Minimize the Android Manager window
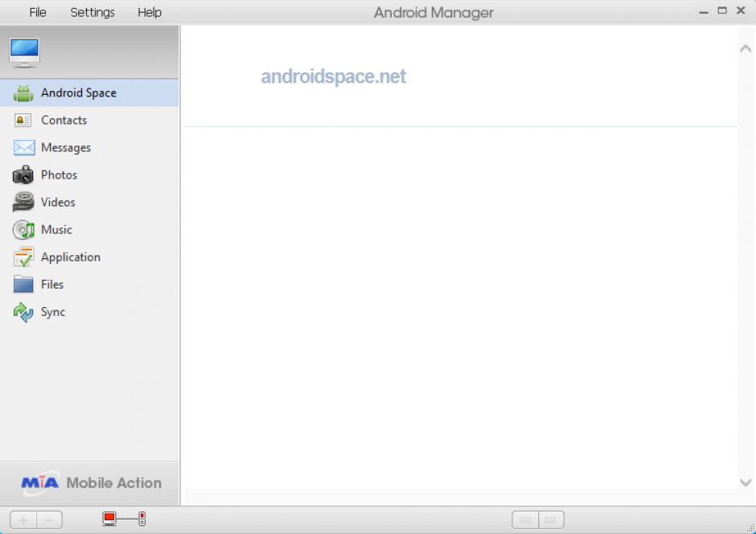The image size is (756, 534). click(704, 11)
